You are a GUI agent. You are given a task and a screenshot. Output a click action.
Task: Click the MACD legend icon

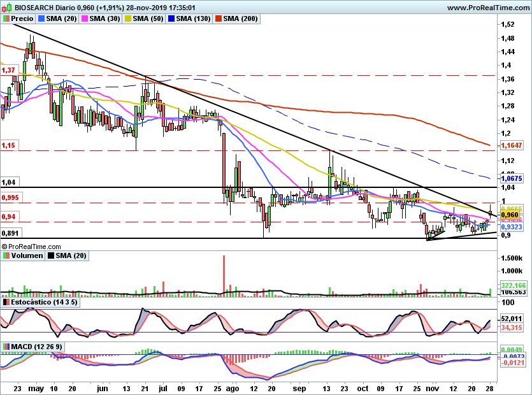(6, 347)
